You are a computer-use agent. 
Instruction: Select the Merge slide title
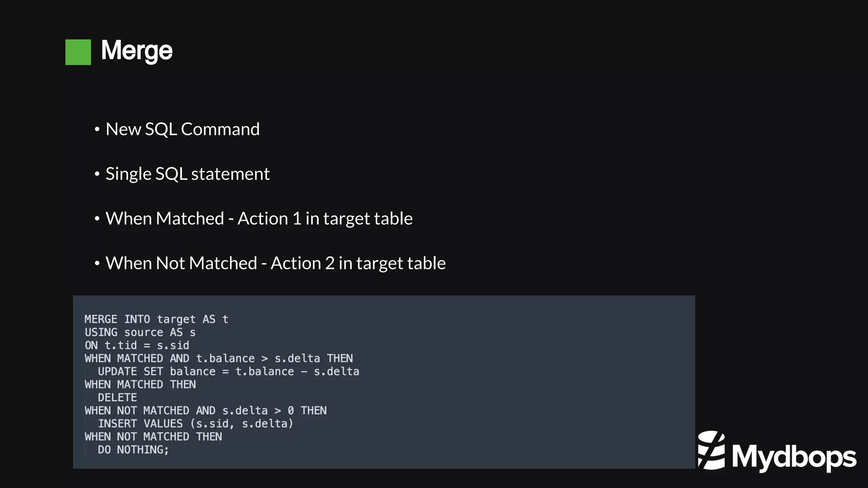tap(136, 50)
